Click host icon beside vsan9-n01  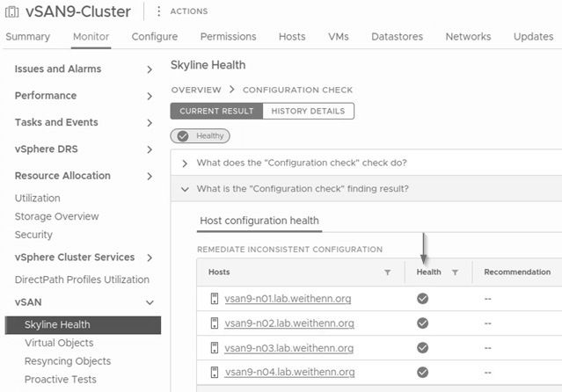click(x=215, y=299)
